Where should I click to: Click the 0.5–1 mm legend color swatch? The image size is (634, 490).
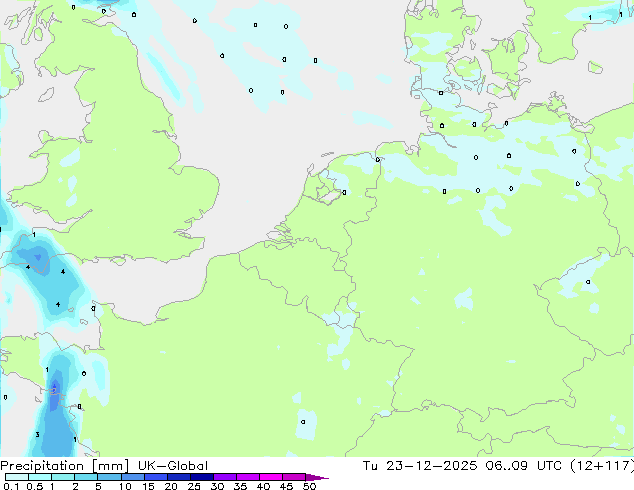40,477
